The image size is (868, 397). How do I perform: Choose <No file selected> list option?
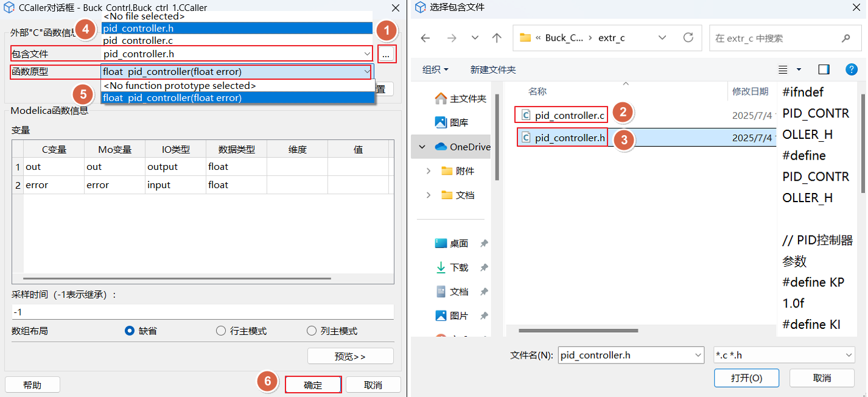237,16
